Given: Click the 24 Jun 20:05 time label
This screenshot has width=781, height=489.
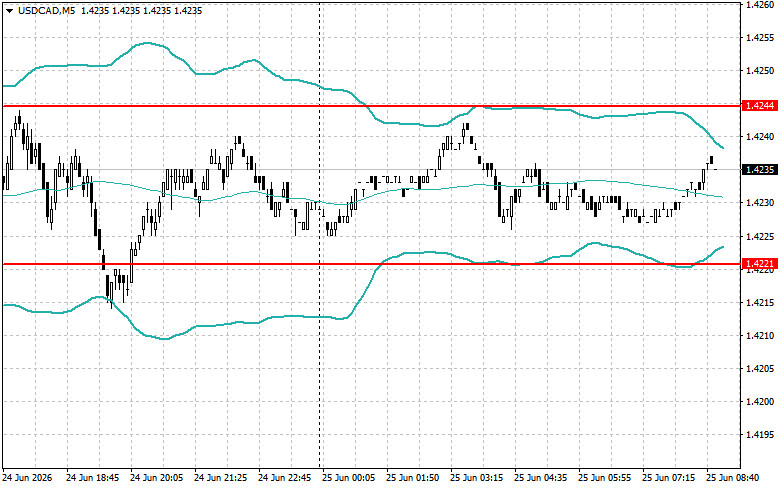Looking at the screenshot, I should pos(156,478).
